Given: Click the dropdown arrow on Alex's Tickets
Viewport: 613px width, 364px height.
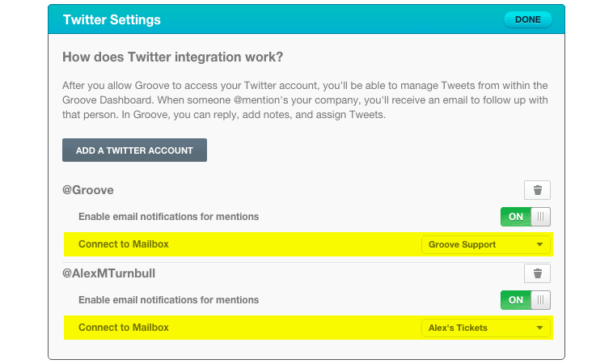Looking at the screenshot, I should point(539,328).
